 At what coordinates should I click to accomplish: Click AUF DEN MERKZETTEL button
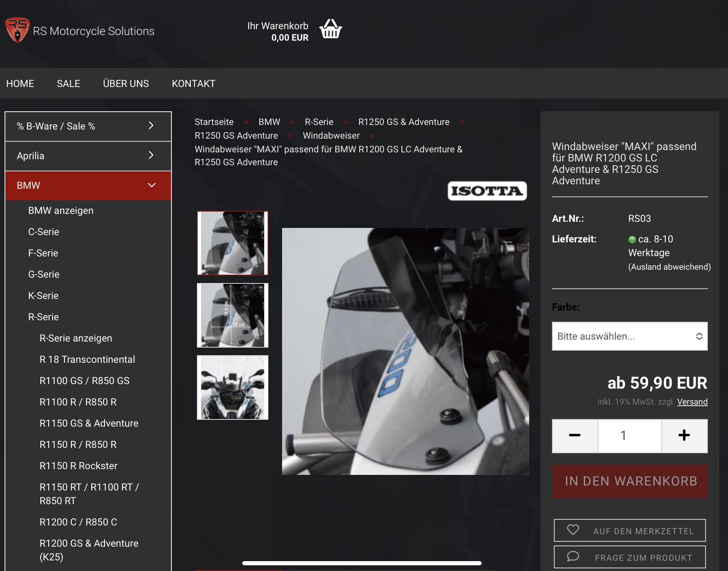(x=630, y=530)
